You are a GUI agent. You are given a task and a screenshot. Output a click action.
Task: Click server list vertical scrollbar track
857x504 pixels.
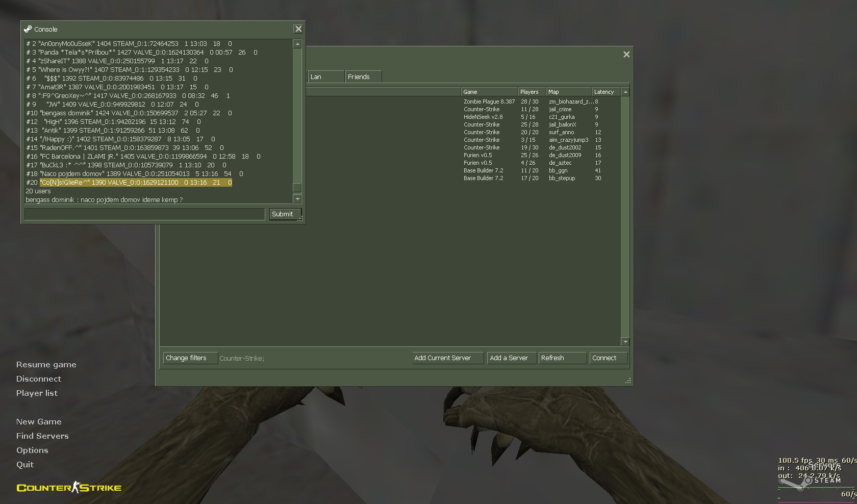pos(625,217)
